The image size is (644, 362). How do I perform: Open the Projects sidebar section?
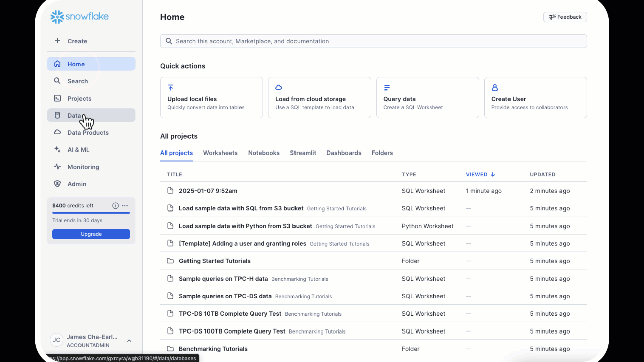pyautogui.click(x=79, y=98)
